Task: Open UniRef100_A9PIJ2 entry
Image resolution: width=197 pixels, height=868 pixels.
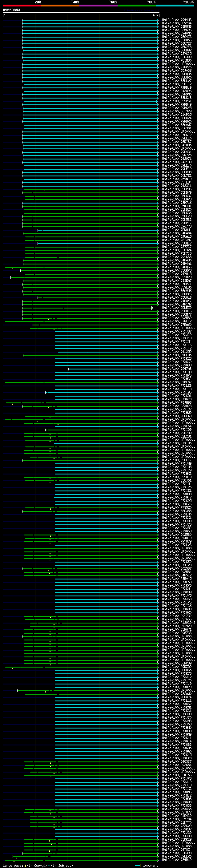Action: point(176,84)
